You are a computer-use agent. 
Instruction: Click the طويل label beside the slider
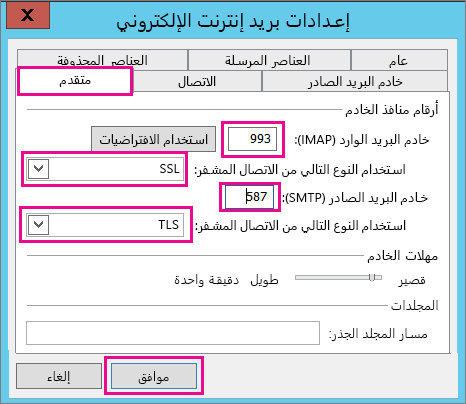(264, 280)
